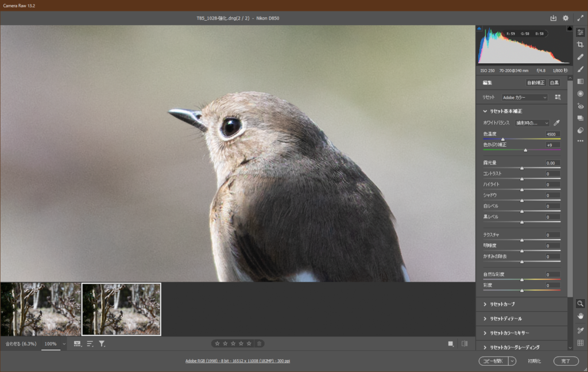Select the Crop tool in right toolbar
The width and height of the screenshot is (588, 372).
580,44
